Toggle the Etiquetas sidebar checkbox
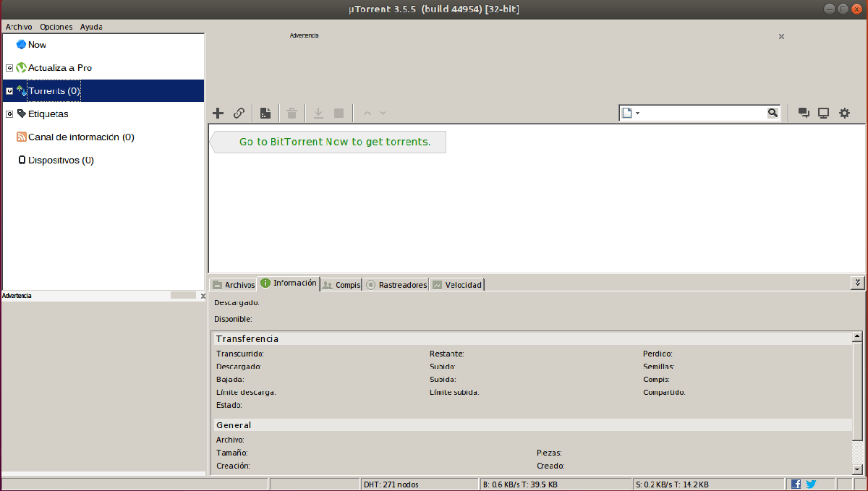This screenshot has width=868, height=491. coord(9,114)
